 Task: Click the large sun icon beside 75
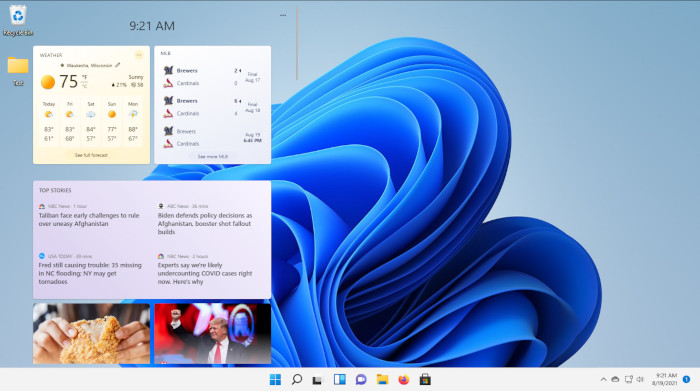point(48,82)
